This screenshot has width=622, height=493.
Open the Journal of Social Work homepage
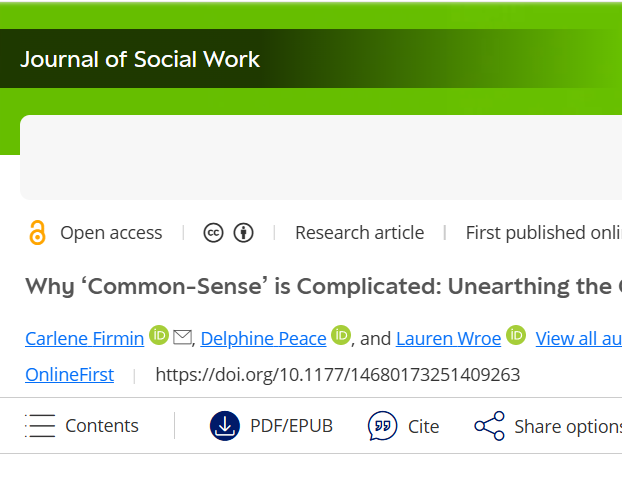coord(140,59)
